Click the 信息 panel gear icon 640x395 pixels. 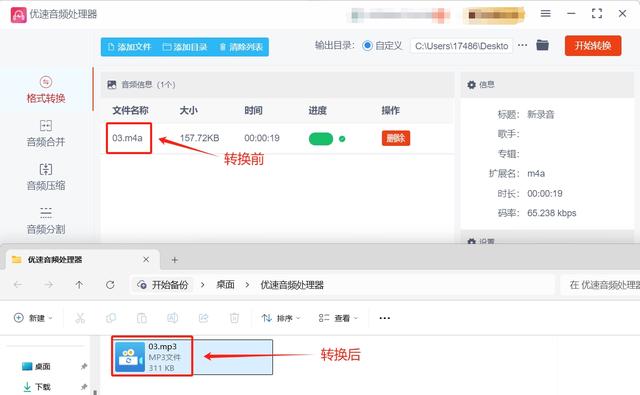[471, 84]
